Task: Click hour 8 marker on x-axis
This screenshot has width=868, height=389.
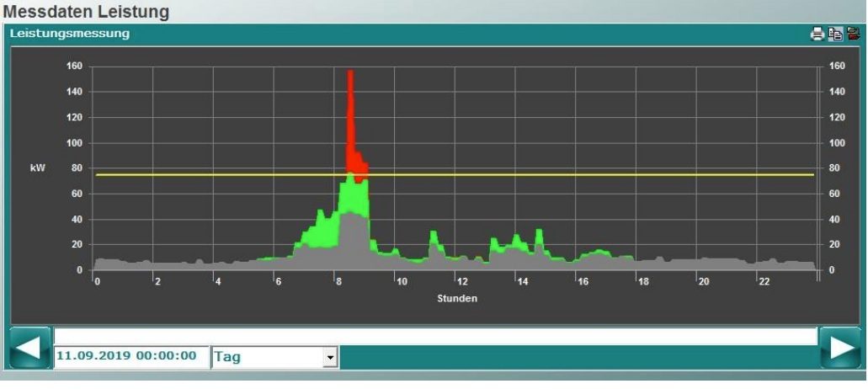Action: (338, 282)
